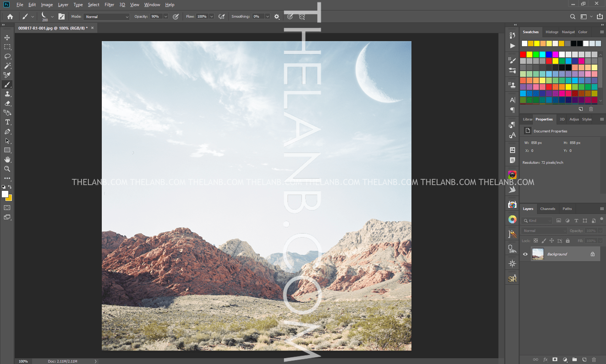Open the brush Mode dropdown

click(106, 17)
